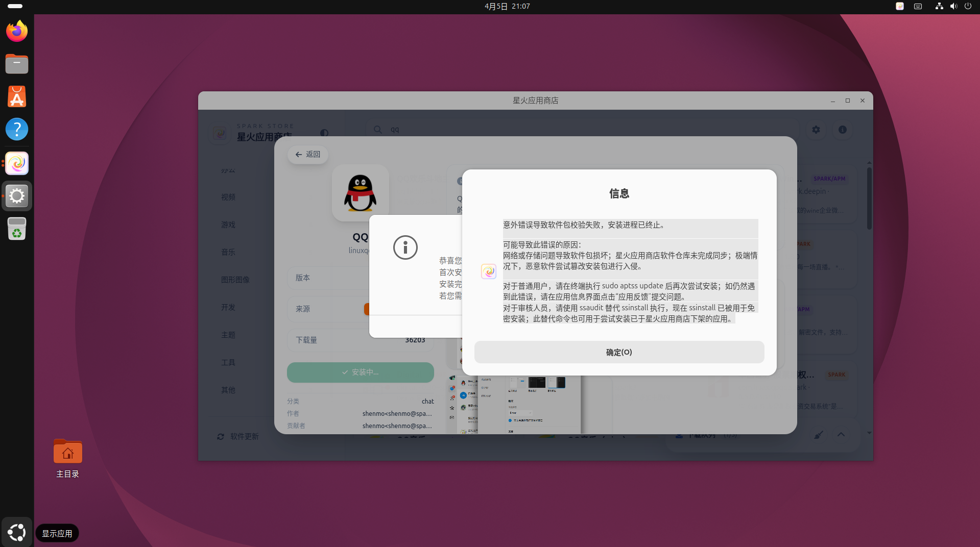
Task: Open the Spark Store icon in the Ubuntu dock
Action: pos(17,163)
